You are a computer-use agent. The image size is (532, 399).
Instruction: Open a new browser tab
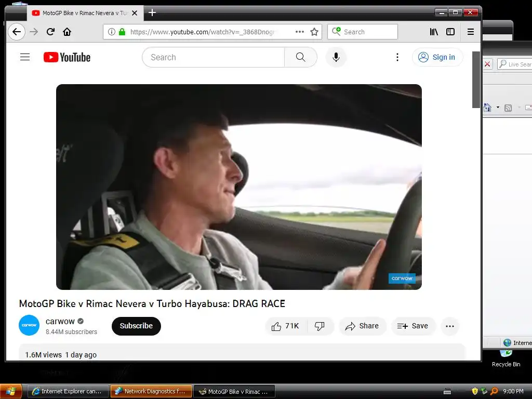click(152, 13)
